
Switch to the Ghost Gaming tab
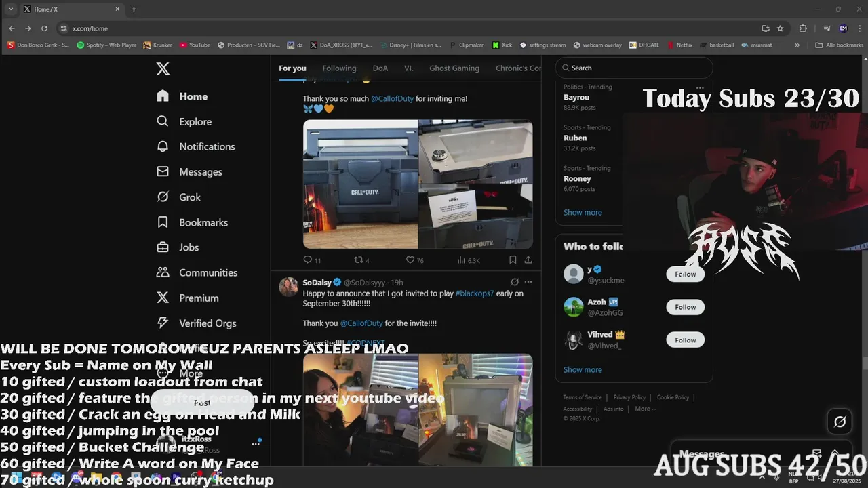454,68
